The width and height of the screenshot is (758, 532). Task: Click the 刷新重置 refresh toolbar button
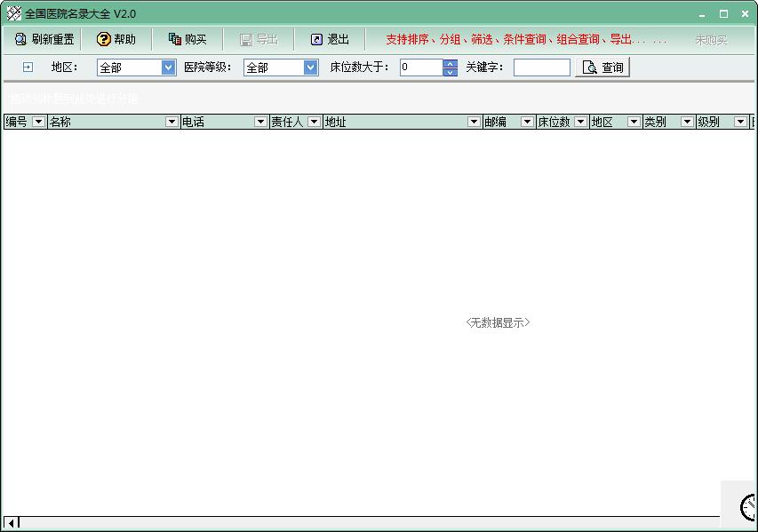(44, 39)
